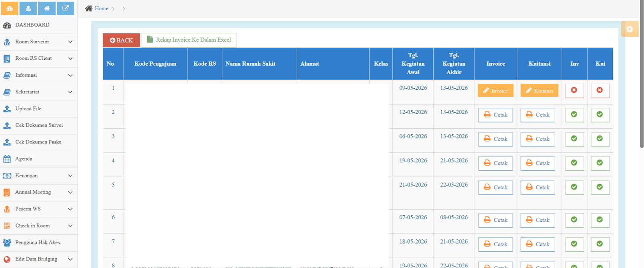Viewport: 644px width, 268px height.
Task: Click Invoice Cetak button in row 7
Action: [496, 244]
